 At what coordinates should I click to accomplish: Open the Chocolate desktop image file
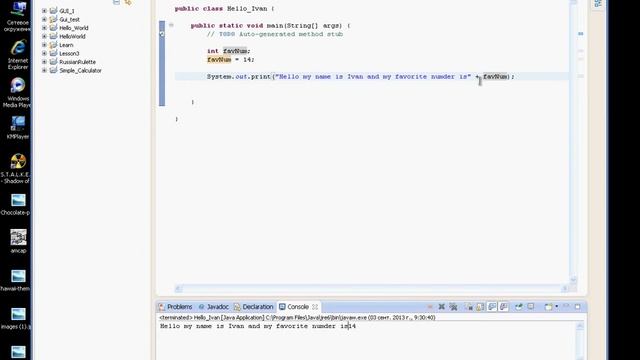click(16, 204)
